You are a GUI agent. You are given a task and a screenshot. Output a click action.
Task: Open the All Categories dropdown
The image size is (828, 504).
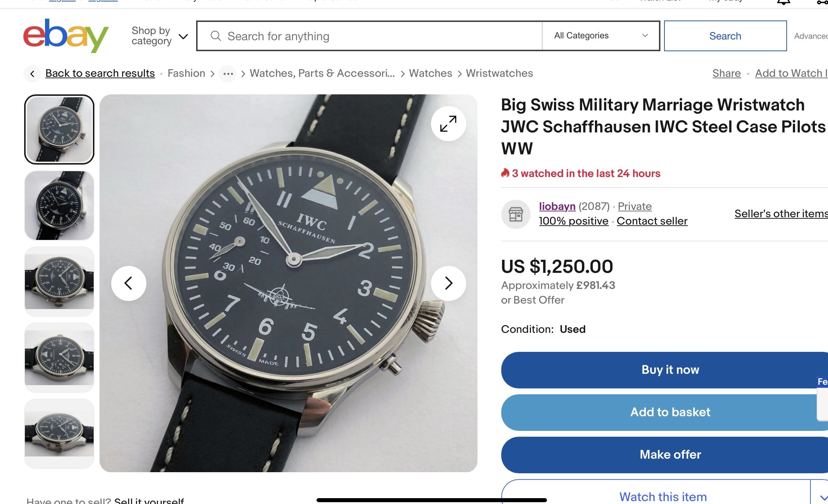600,36
